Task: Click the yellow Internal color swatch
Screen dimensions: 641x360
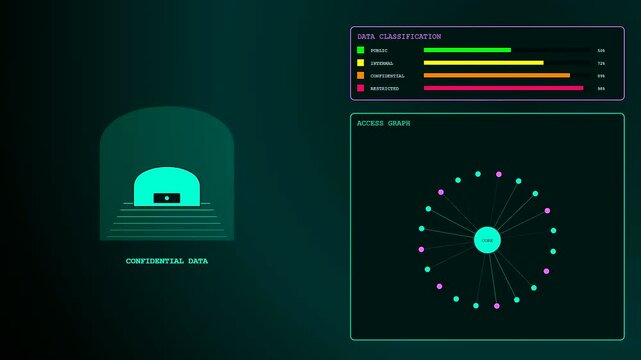Action: 360,63
